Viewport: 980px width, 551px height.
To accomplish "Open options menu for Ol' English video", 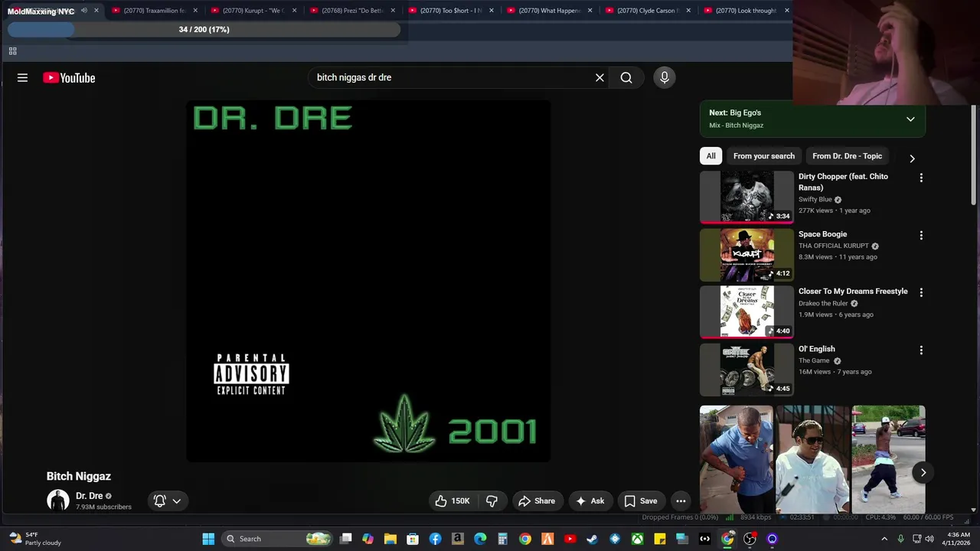I will click(x=921, y=350).
